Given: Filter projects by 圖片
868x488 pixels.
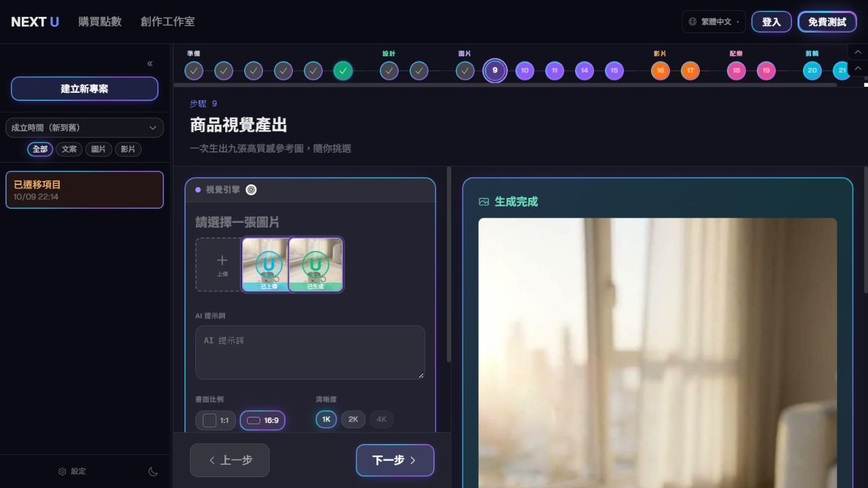Looking at the screenshot, I should pyautogui.click(x=98, y=149).
